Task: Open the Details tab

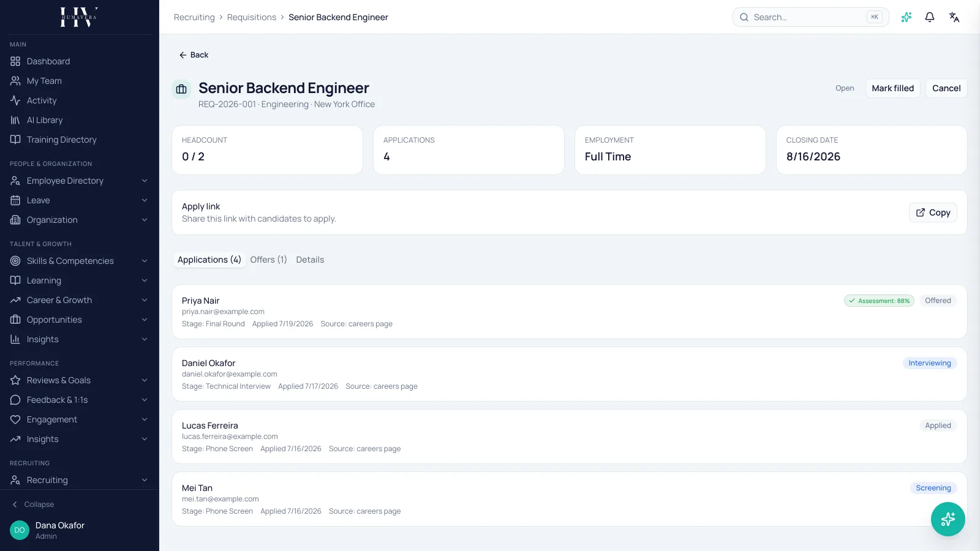Action: coord(310,260)
